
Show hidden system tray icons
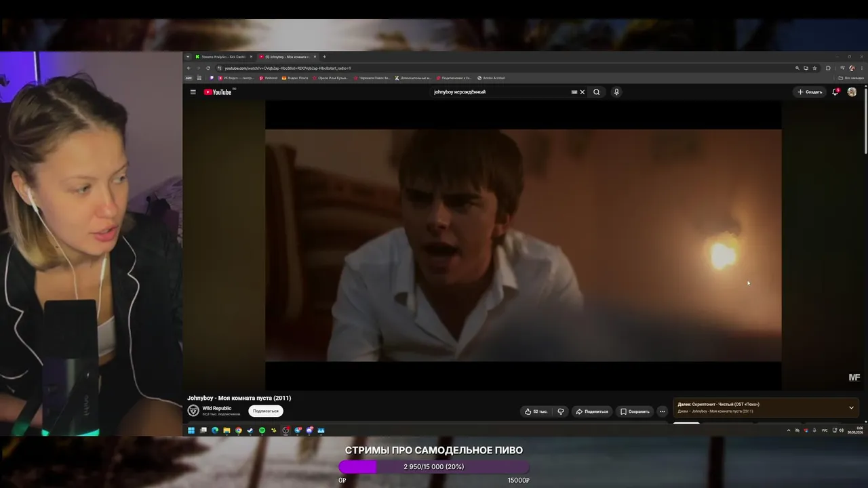click(x=789, y=430)
